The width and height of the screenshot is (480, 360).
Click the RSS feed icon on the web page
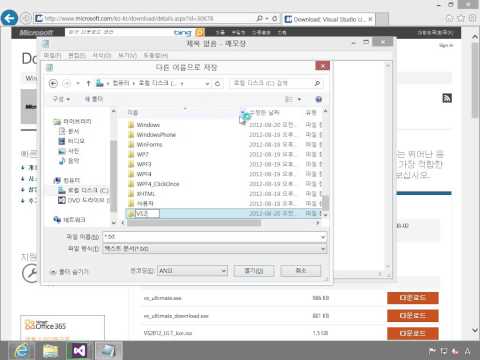(447, 98)
